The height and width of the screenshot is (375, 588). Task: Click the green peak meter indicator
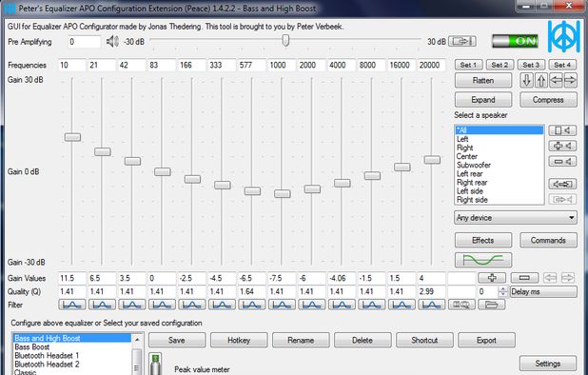point(156,364)
